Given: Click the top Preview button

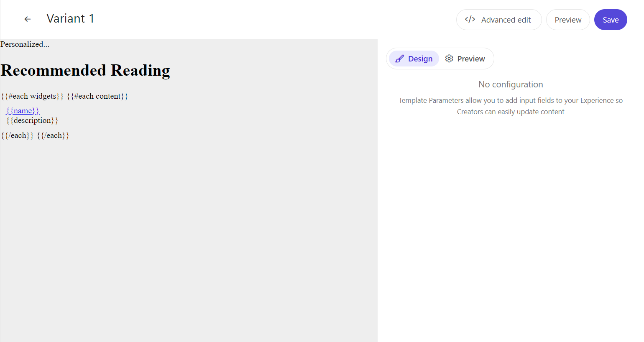Looking at the screenshot, I should (568, 19).
